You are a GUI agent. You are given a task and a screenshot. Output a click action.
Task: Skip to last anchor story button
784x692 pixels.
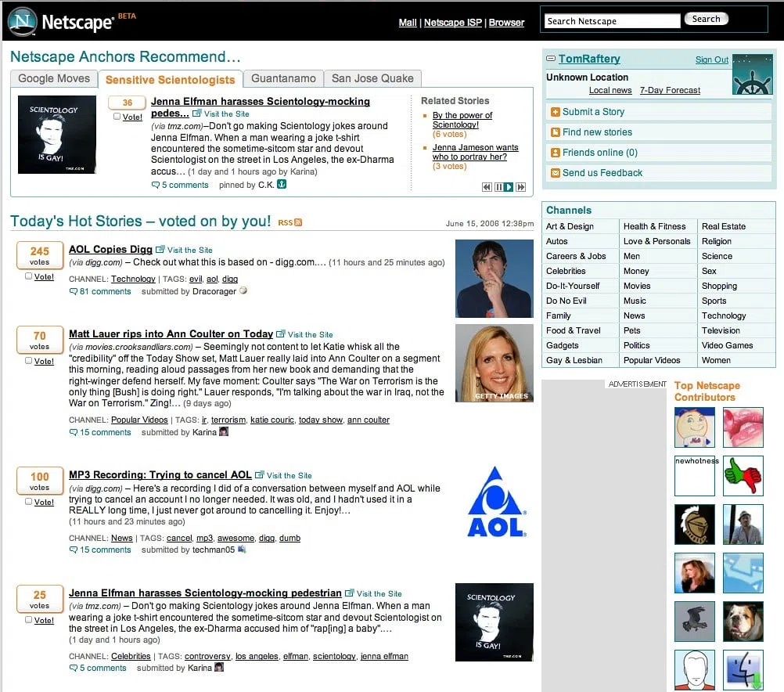click(520, 187)
